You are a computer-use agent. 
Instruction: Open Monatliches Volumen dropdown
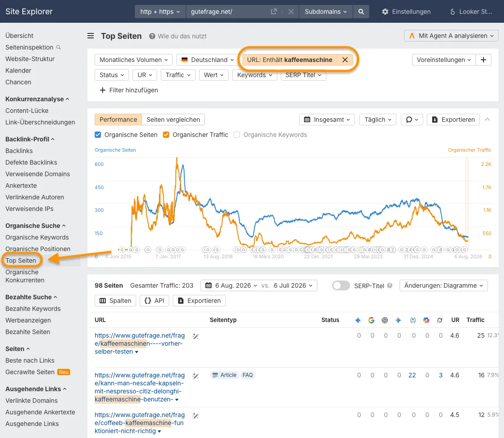click(134, 60)
